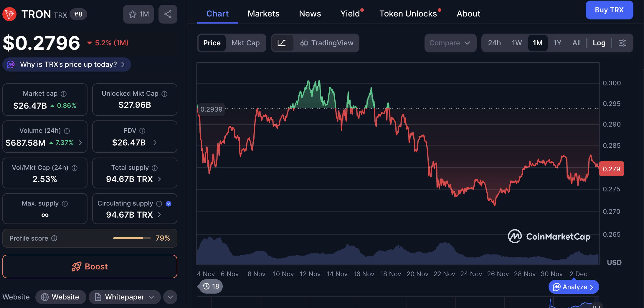Click the TRON logo icon
This screenshot has width=644, height=308.
[10, 14]
